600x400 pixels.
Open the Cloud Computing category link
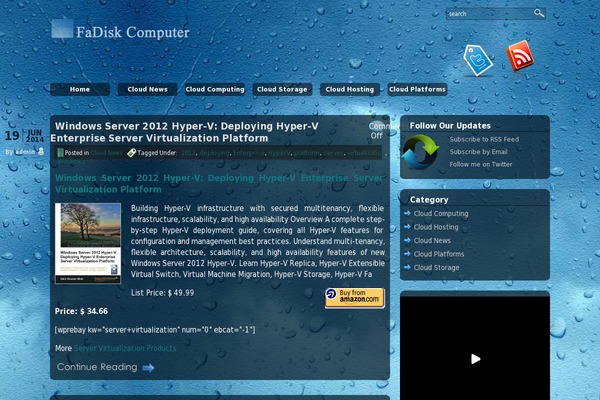point(441,214)
